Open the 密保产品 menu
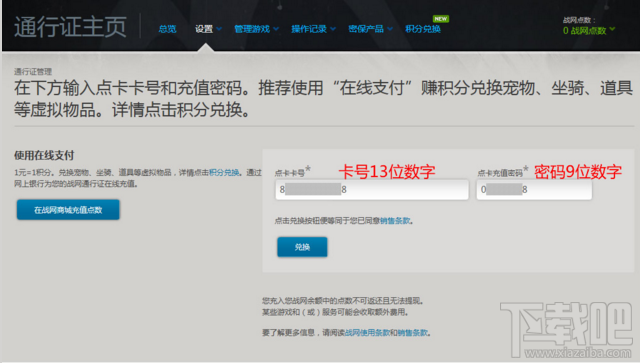This screenshot has height=363, width=640. (x=366, y=29)
